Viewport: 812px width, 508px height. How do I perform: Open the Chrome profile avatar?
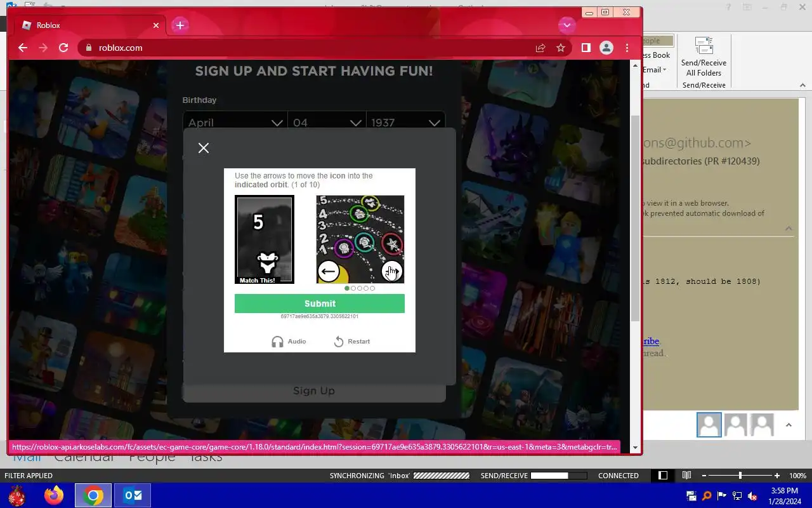pyautogui.click(x=606, y=48)
